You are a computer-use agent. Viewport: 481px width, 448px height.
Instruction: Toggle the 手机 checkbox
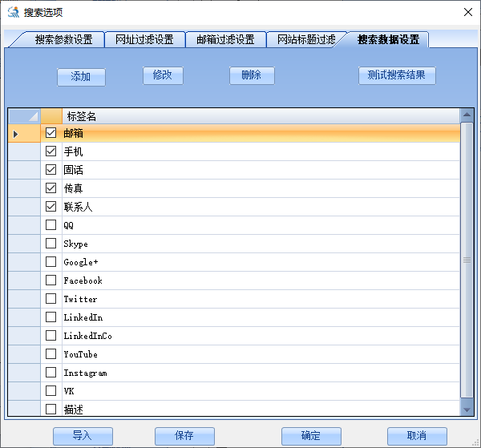pyautogui.click(x=51, y=151)
